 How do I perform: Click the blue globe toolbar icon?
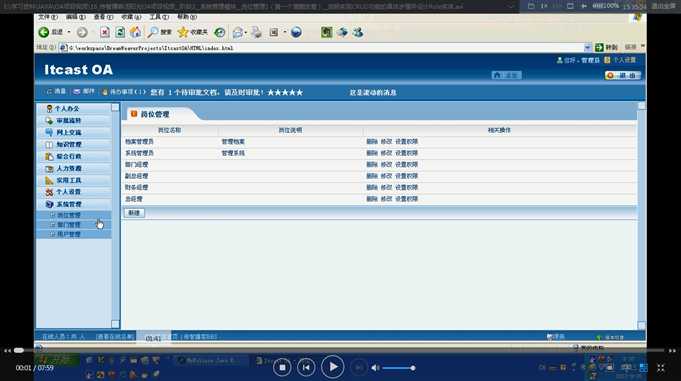point(296,32)
